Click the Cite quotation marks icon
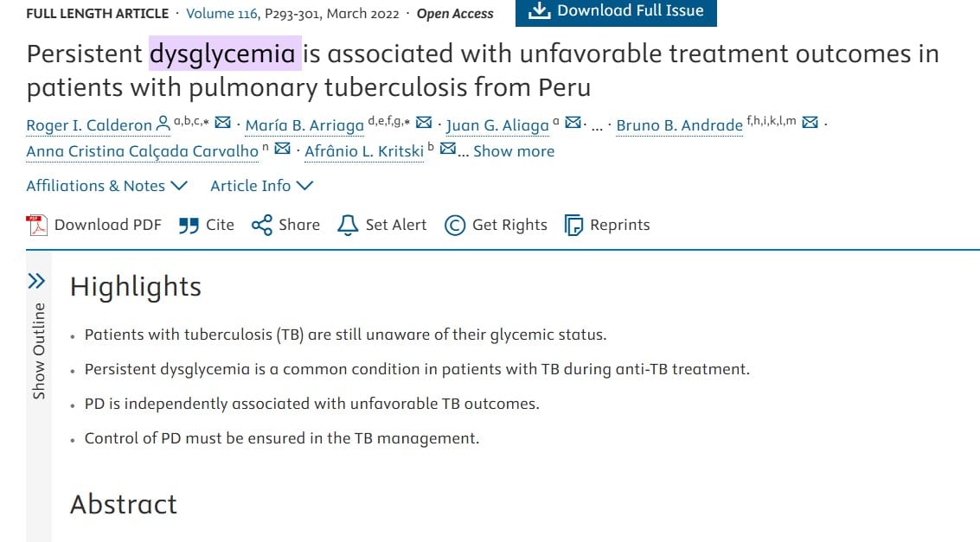This screenshot has height=542, width=980. coord(188,226)
